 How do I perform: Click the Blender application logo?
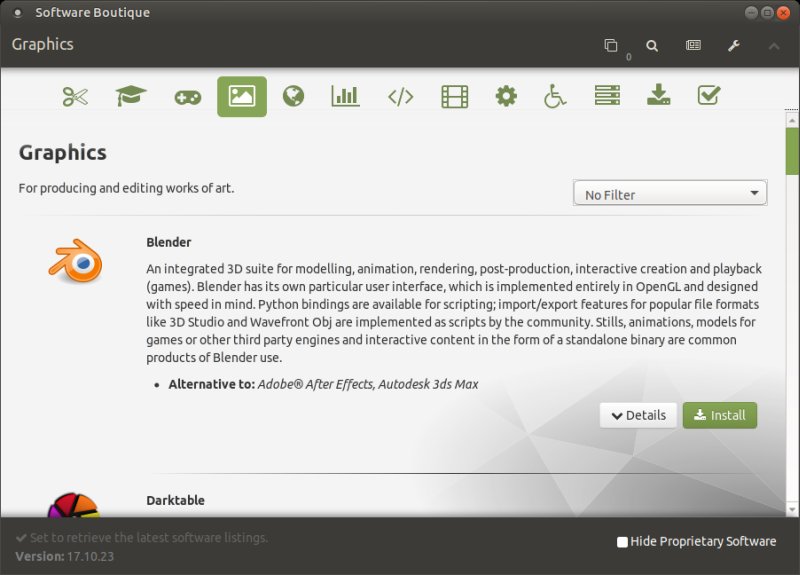76,261
